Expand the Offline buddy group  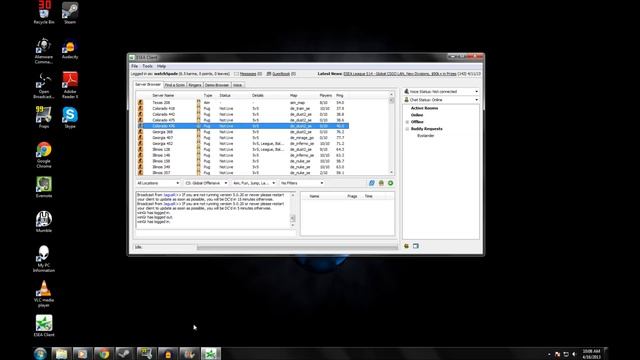coord(407,122)
